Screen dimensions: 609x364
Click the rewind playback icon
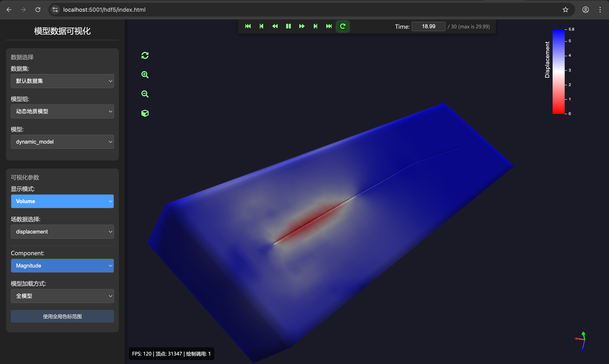pos(275,26)
